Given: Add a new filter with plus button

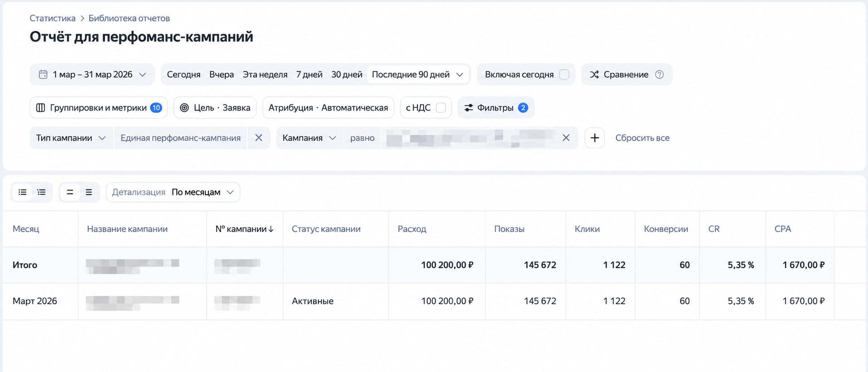Looking at the screenshot, I should point(595,138).
